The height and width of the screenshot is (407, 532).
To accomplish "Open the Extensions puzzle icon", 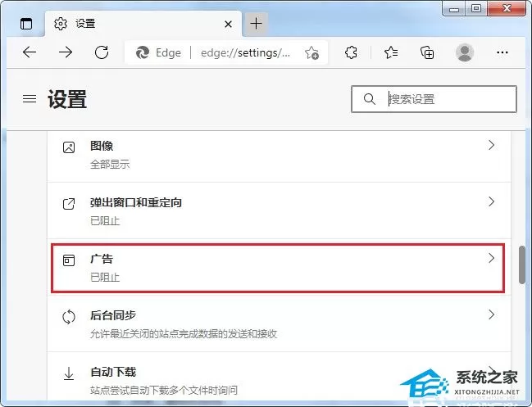I will point(351,52).
